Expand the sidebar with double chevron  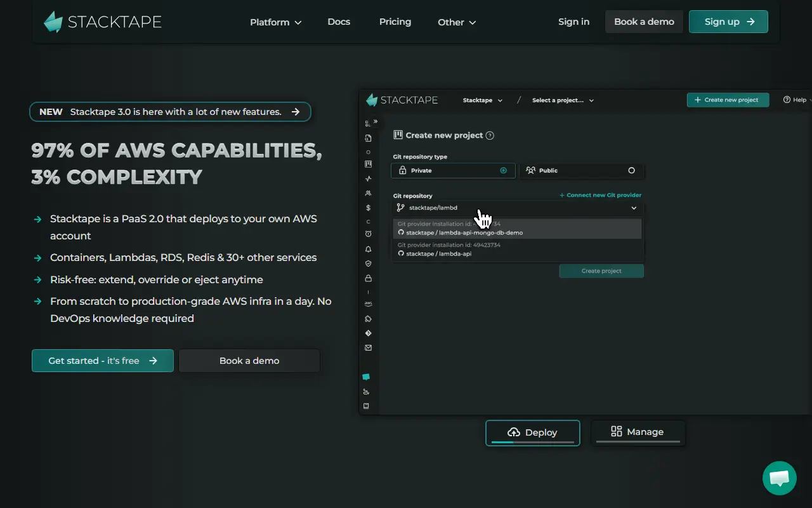(x=375, y=121)
